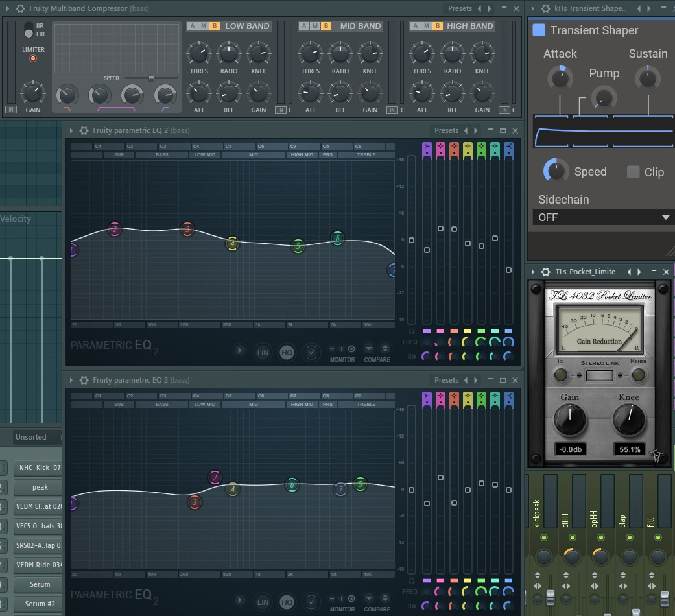Image resolution: width=675 pixels, height=616 pixels.
Task: Click the LIN phase icon in bottom Parametric EQ
Action: point(263,602)
